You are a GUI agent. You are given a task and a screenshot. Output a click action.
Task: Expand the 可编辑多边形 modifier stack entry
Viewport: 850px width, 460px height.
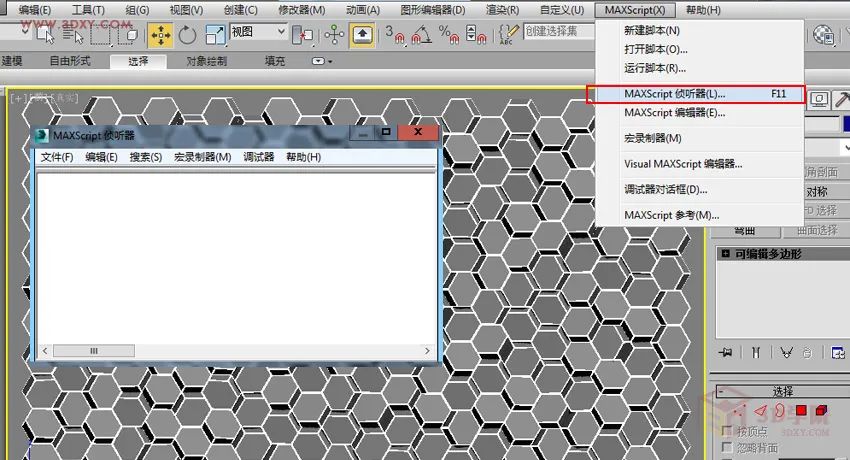726,254
